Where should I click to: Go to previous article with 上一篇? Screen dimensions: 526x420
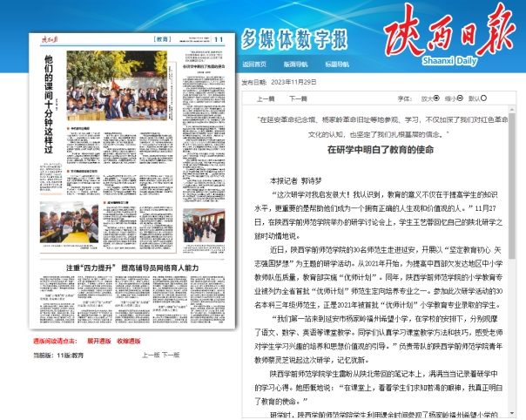[266, 98]
